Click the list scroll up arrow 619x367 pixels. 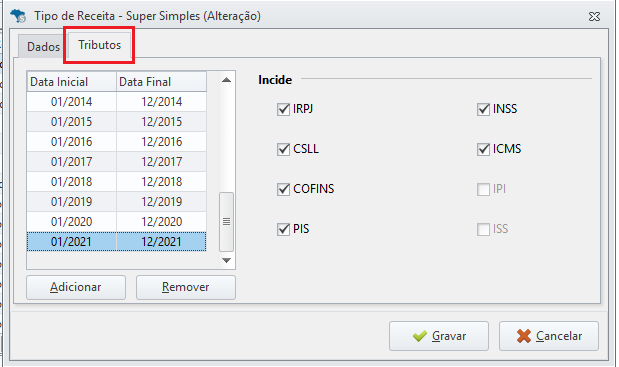point(226,80)
